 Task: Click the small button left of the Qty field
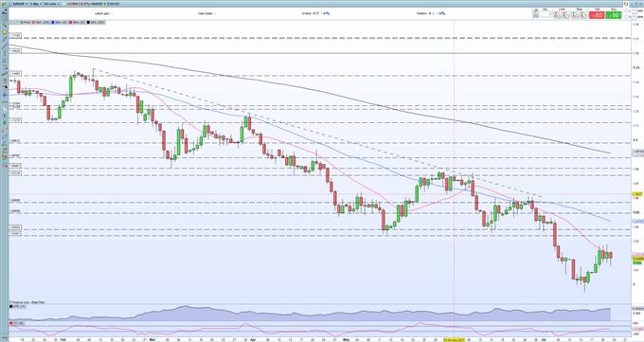click(536, 15)
